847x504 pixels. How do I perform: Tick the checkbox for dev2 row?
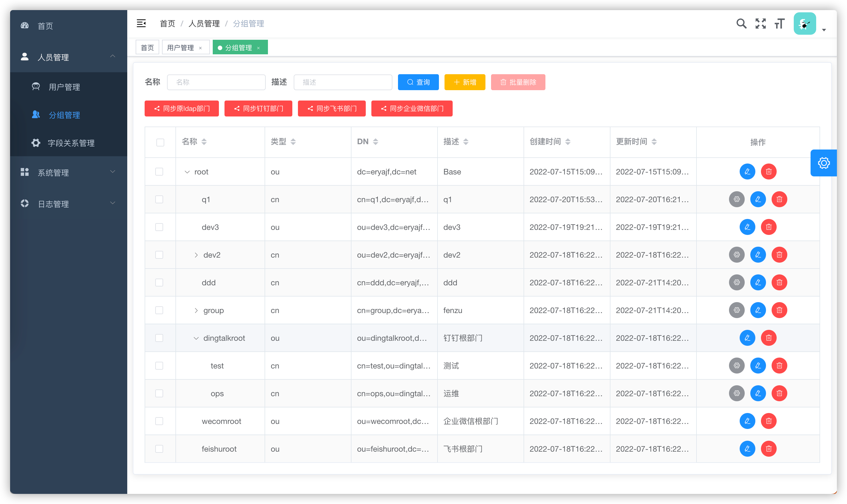pos(159,255)
